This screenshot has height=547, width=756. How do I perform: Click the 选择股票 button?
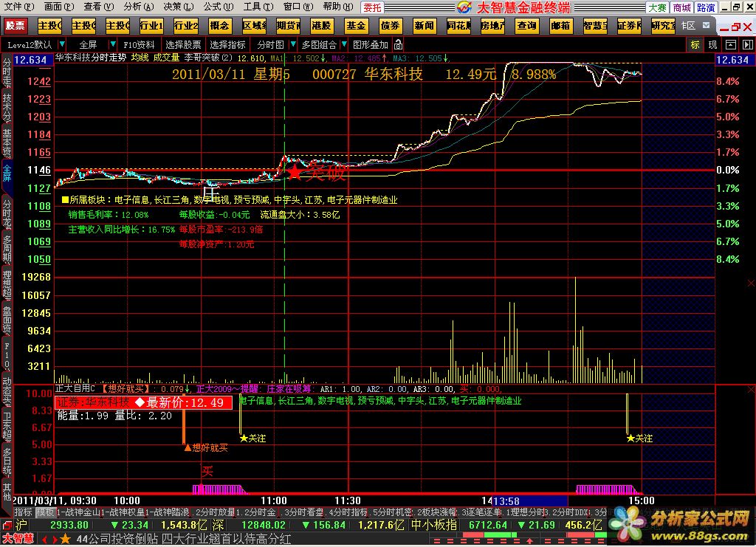coord(183,45)
